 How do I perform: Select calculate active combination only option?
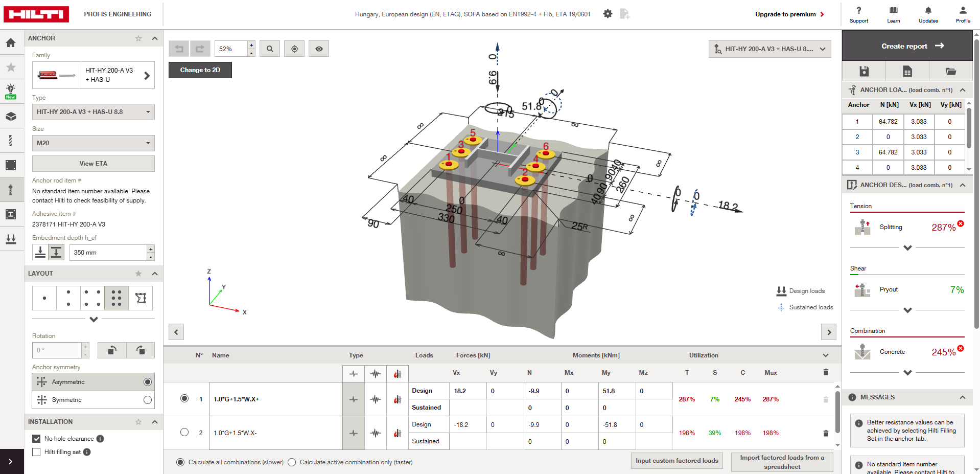pyautogui.click(x=292, y=462)
